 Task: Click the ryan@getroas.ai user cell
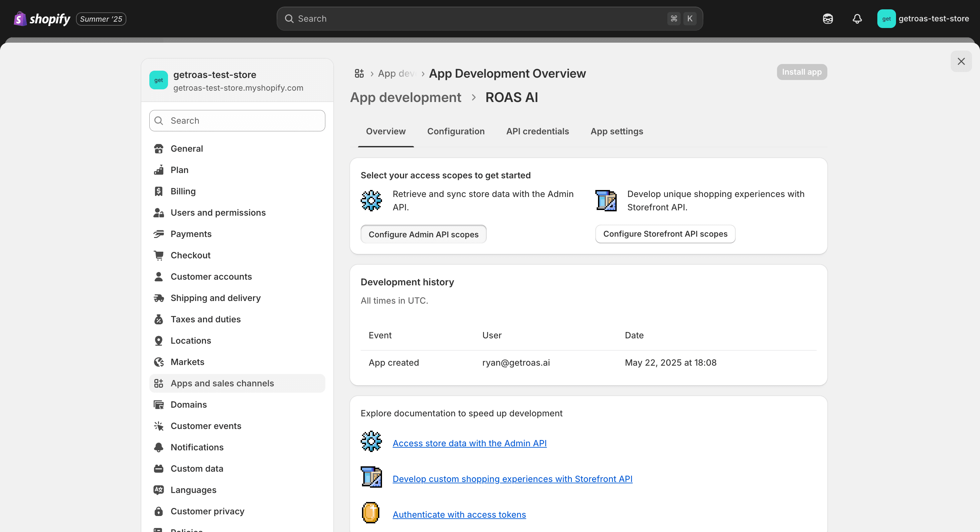pyautogui.click(x=516, y=363)
